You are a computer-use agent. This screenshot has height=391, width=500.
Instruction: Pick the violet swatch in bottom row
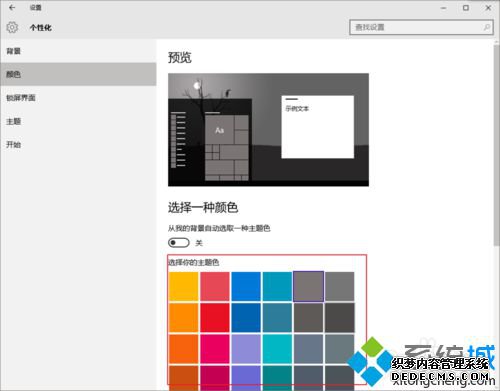click(x=246, y=378)
